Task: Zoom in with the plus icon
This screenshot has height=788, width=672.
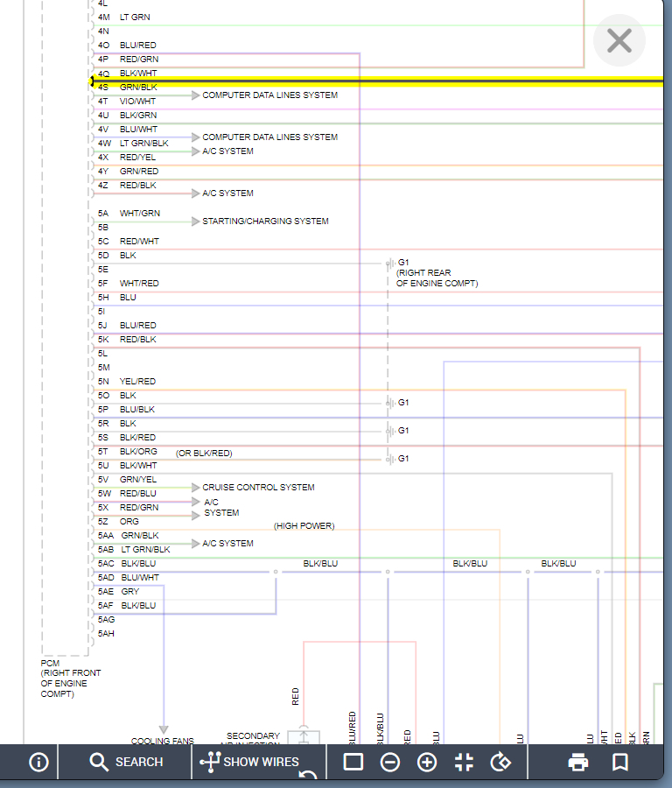Action: point(427,762)
